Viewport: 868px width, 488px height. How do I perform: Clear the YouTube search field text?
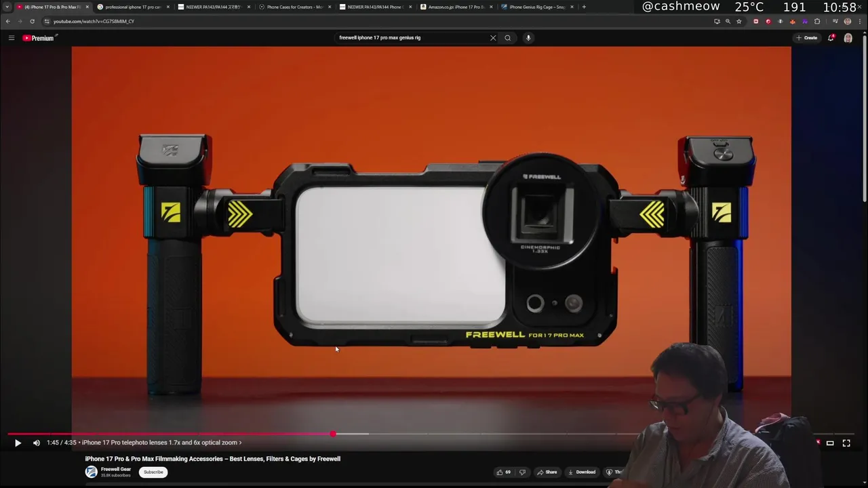pyautogui.click(x=493, y=38)
